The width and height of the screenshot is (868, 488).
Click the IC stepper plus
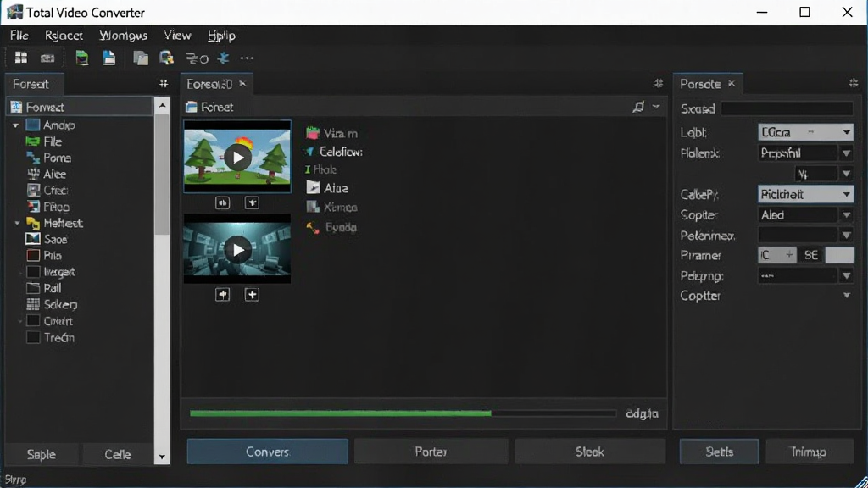(789, 255)
